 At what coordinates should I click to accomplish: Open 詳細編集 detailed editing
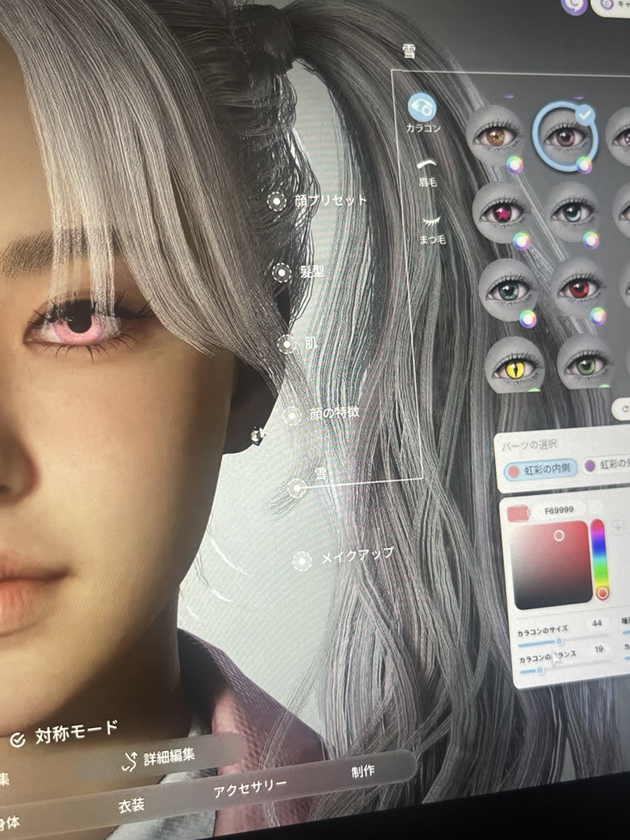(x=159, y=759)
